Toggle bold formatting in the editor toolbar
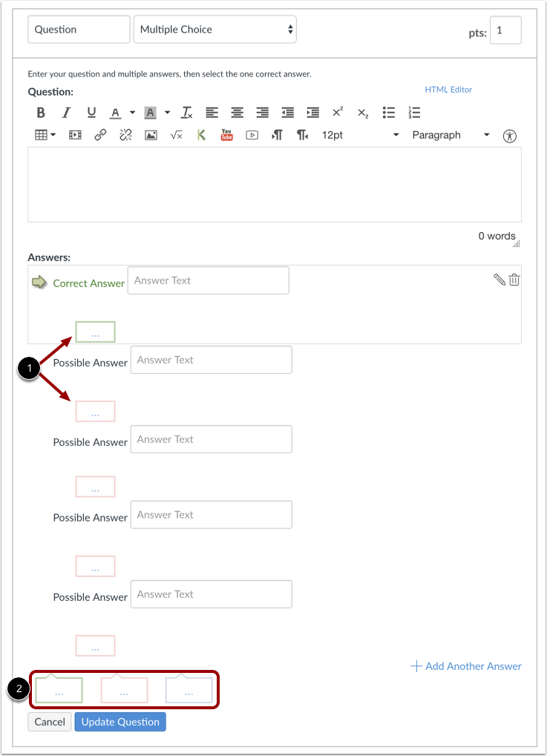The image size is (547, 756). point(41,113)
